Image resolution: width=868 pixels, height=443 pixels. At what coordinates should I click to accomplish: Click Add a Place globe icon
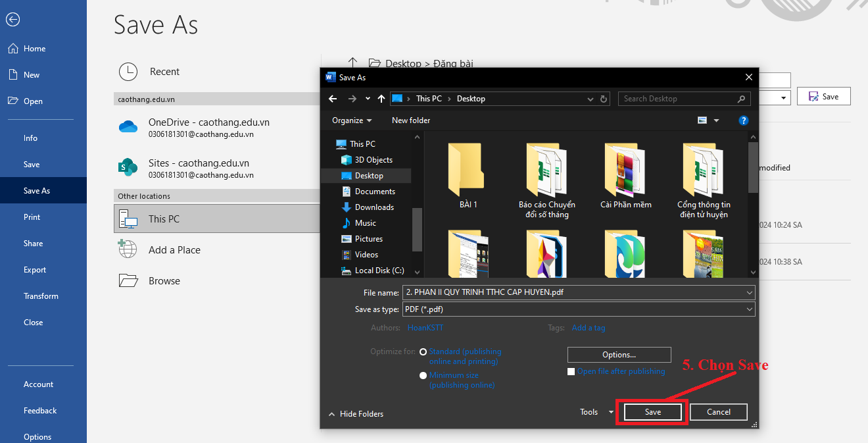(128, 249)
